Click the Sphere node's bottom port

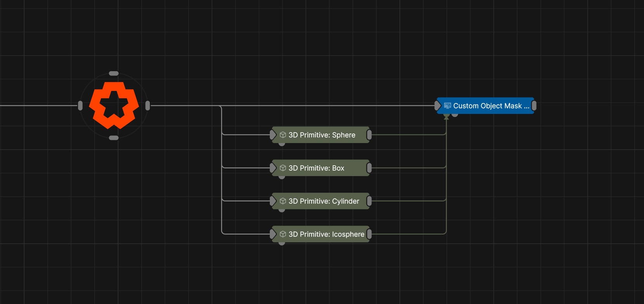pyautogui.click(x=282, y=144)
